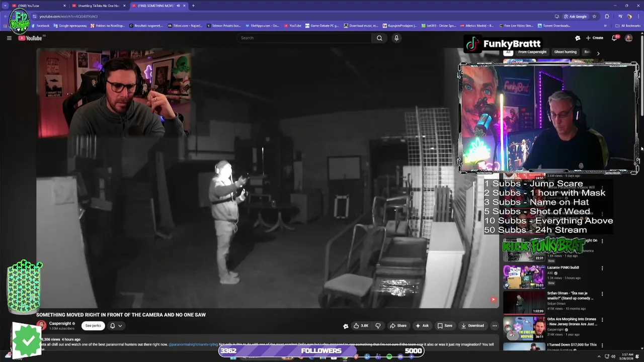The width and height of the screenshot is (644, 362).
Task: Open Srđan Olman stand up comedy video
Action: [524, 302]
